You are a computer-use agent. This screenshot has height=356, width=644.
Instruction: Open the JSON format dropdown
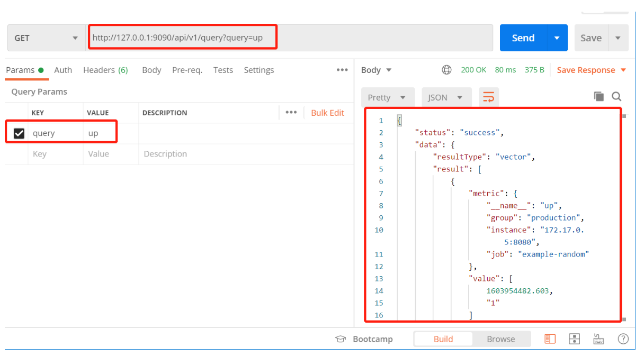tap(446, 97)
